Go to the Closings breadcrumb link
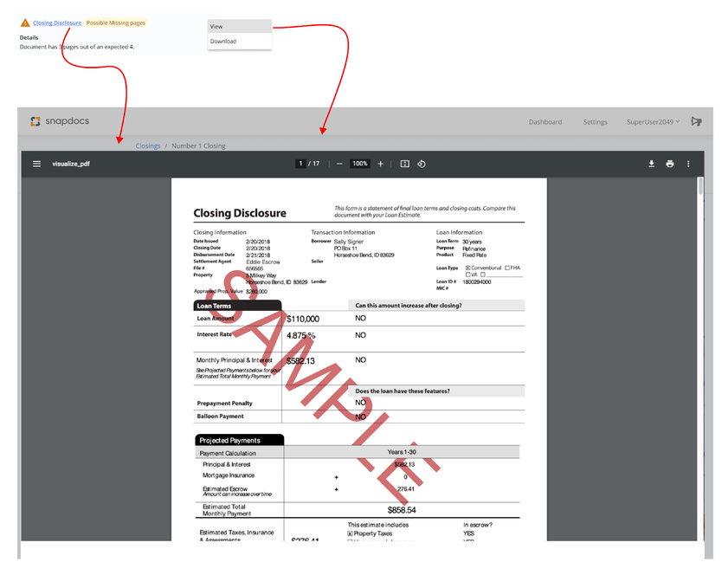 [148, 145]
